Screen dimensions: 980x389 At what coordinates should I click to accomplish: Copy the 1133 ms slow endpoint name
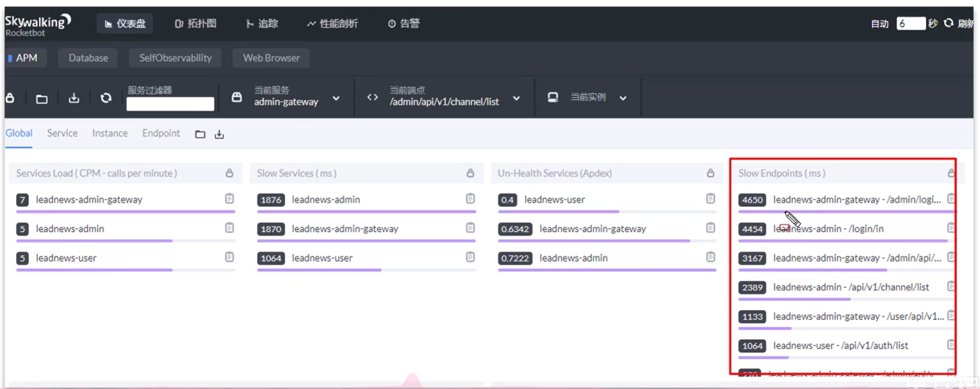pyautogui.click(x=951, y=315)
